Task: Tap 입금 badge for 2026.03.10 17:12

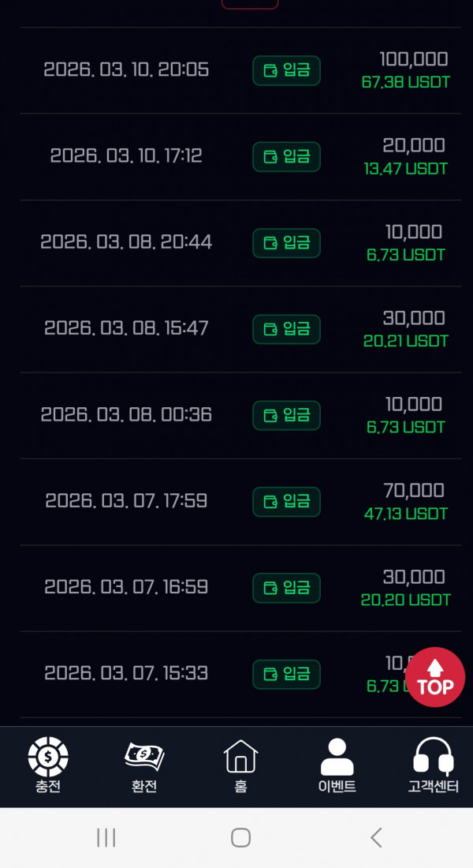Action: coord(286,156)
